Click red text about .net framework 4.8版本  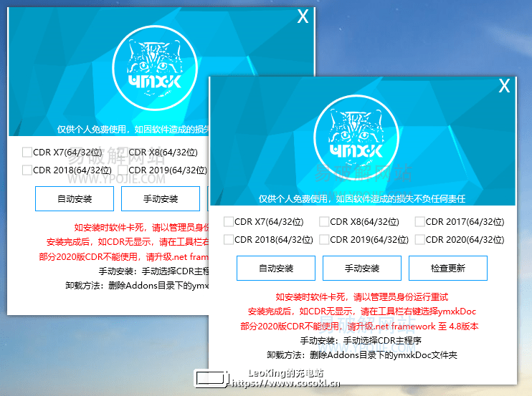(359, 327)
